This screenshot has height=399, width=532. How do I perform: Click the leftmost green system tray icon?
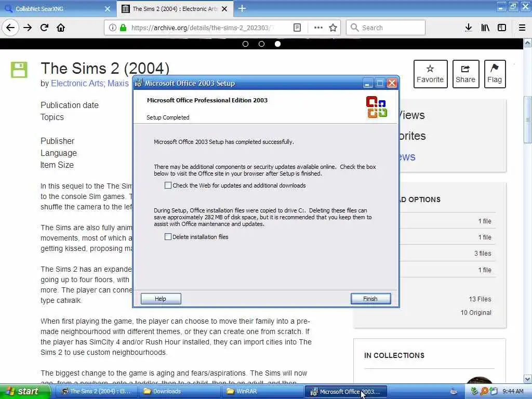[475, 392]
